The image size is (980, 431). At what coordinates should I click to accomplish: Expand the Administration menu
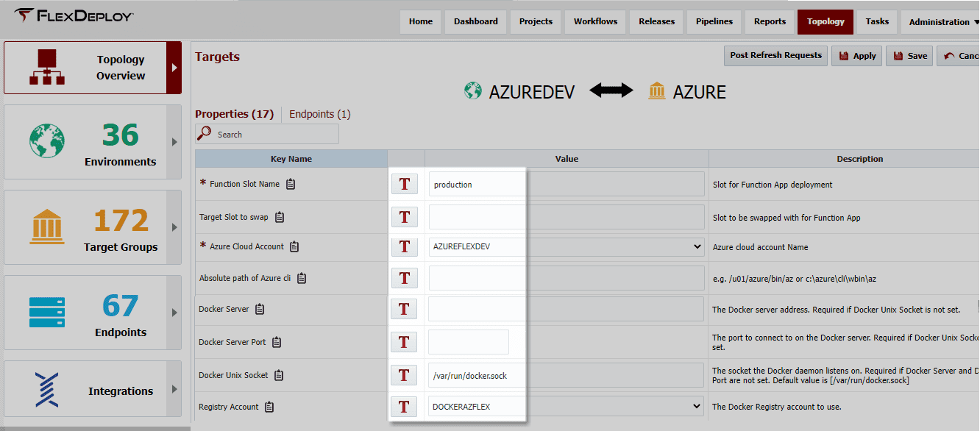(939, 22)
